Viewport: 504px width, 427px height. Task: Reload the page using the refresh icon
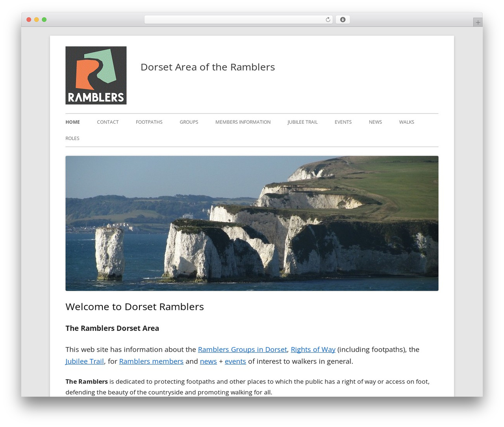pos(328,20)
